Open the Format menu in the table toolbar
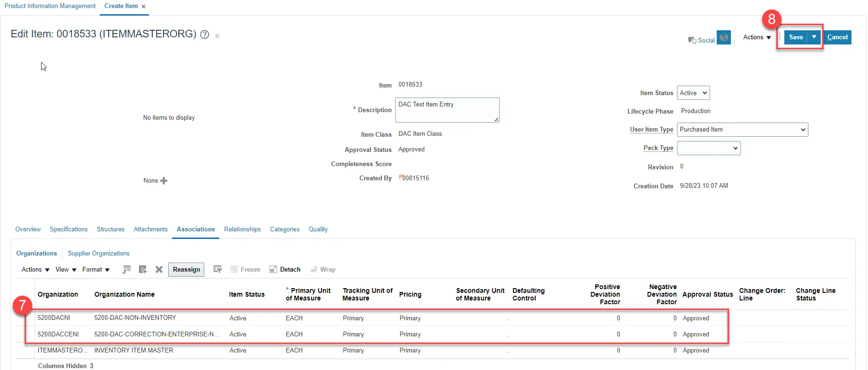 96,269
